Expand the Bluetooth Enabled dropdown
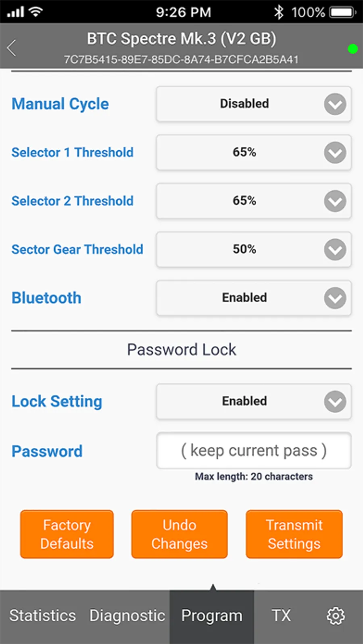The image size is (363, 644). click(x=253, y=298)
